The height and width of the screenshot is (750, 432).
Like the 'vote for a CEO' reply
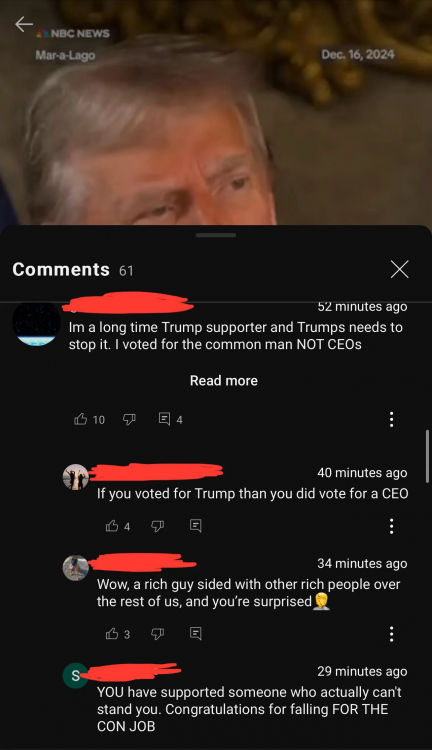tap(112, 526)
